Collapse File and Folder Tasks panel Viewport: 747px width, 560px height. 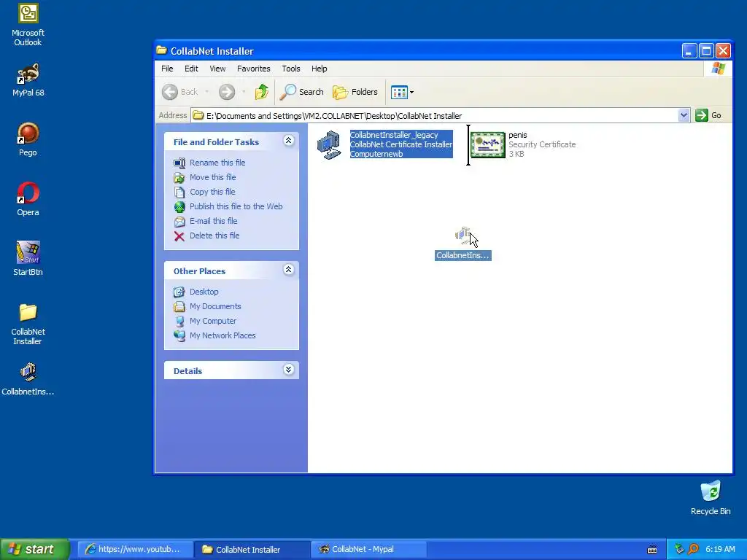point(288,141)
